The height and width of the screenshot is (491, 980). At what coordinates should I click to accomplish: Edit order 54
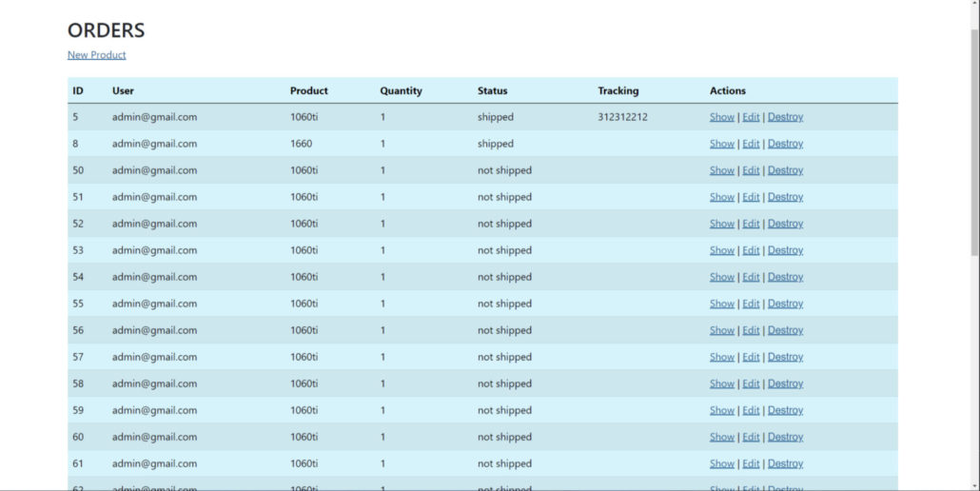click(751, 277)
